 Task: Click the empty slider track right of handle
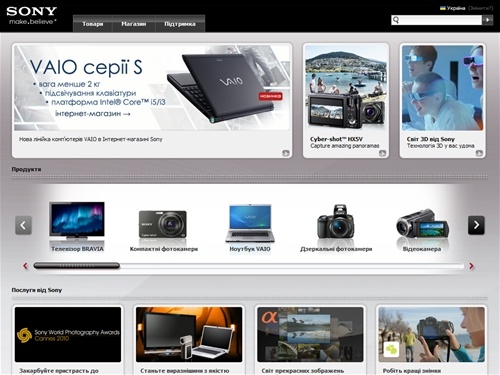pos(292,266)
